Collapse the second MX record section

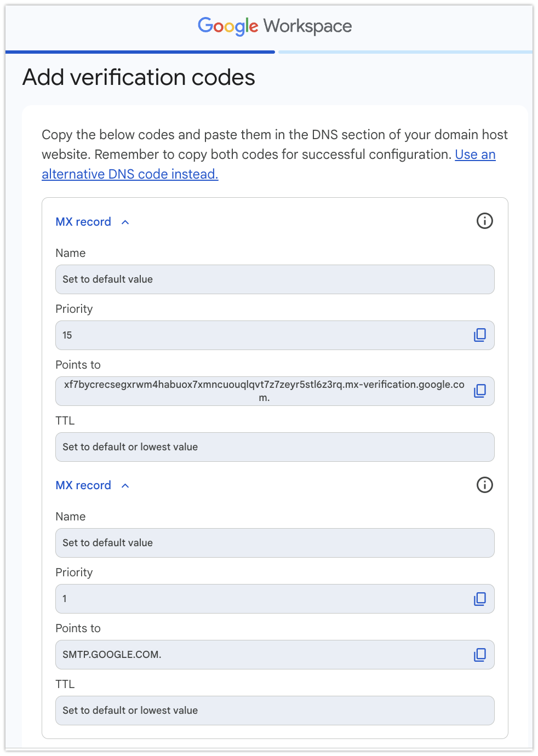[125, 485]
